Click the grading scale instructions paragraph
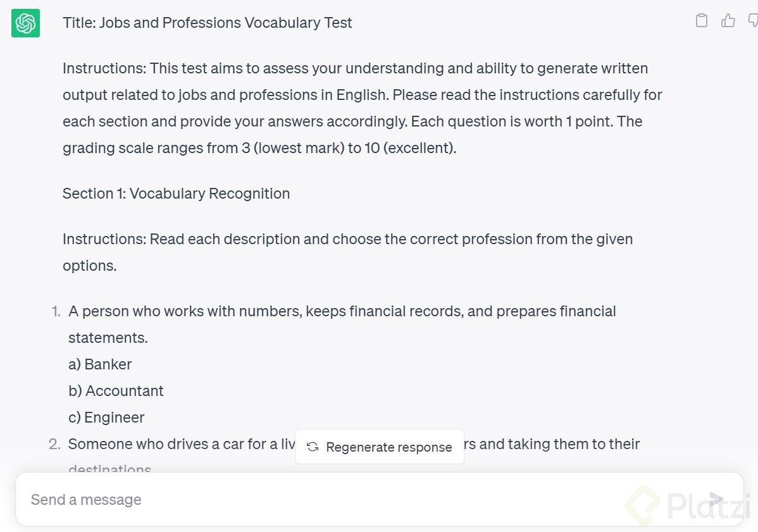758x532 pixels. coord(363,108)
